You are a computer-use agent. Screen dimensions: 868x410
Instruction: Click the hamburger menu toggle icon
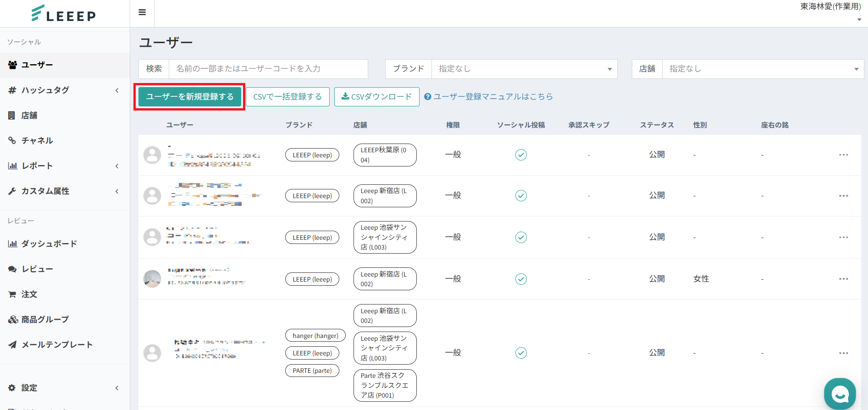coord(142,12)
